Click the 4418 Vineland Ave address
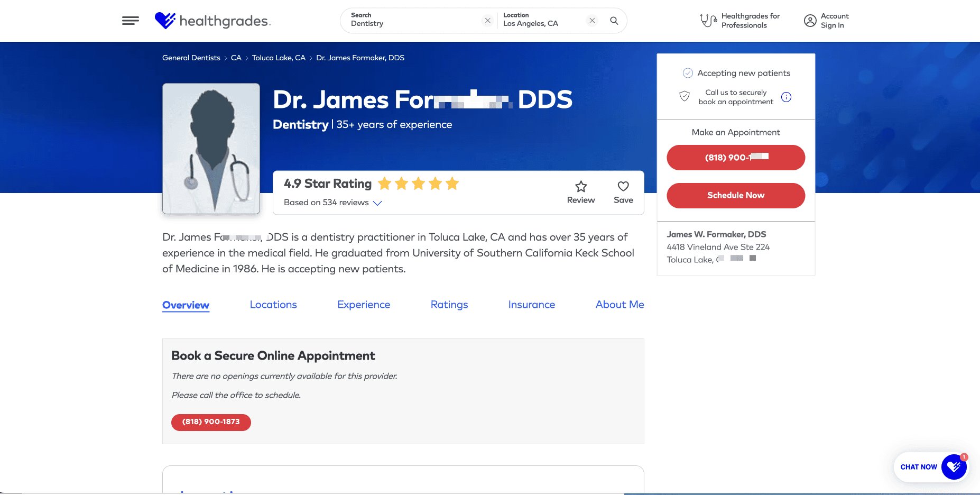This screenshot has height=495, width=980. pyautogui.click(x=718, y=247)
